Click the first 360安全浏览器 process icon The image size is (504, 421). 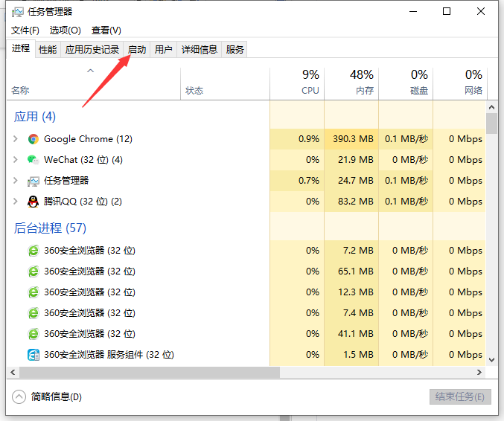click(x=33, y=251)
